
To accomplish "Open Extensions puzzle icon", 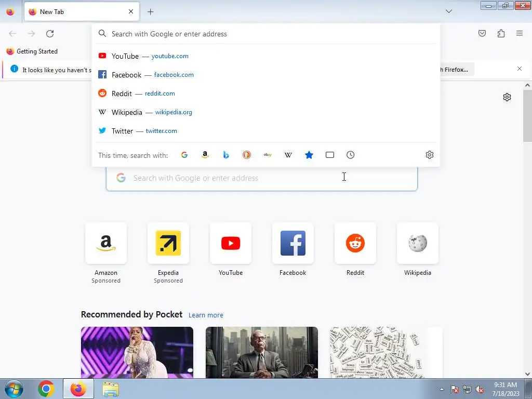I will pos(501,33).
